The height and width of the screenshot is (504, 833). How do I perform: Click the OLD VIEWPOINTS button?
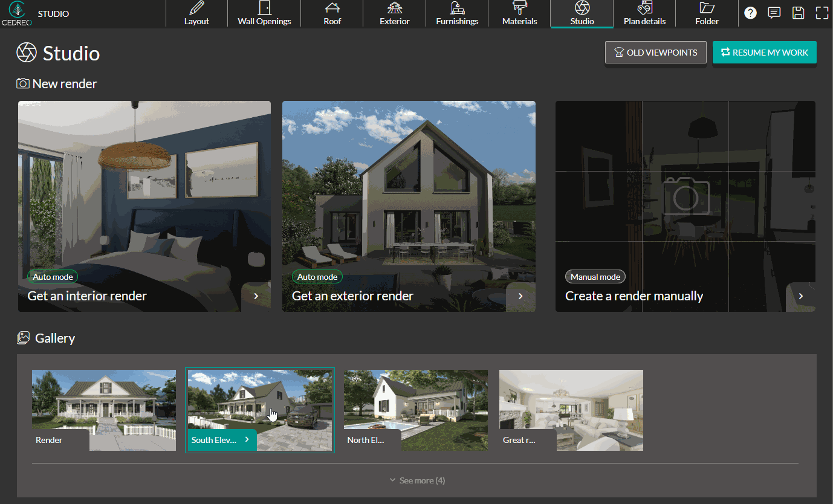(x=656, y=53)
